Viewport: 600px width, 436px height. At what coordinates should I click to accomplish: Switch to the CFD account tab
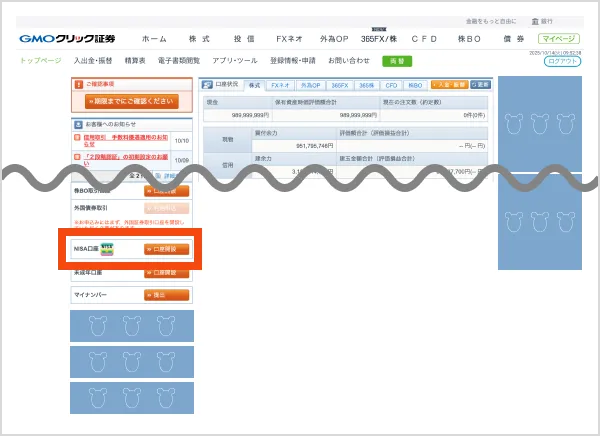391,86
